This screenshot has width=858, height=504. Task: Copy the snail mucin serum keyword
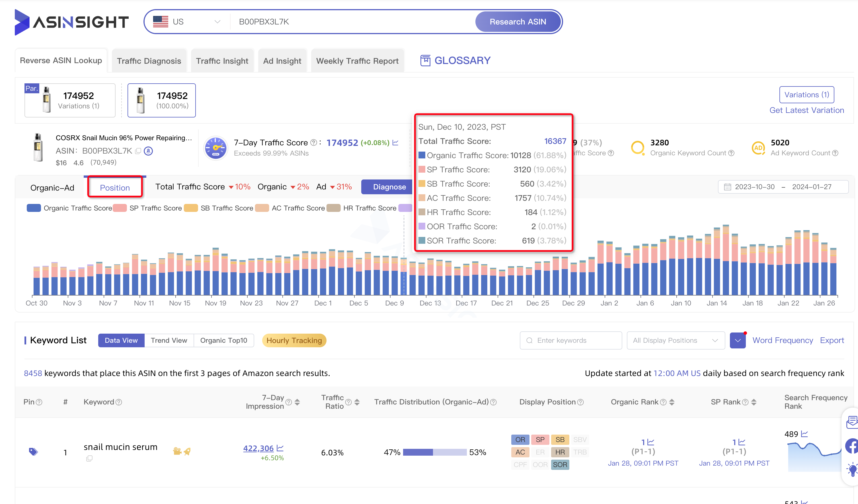point(89,458)
